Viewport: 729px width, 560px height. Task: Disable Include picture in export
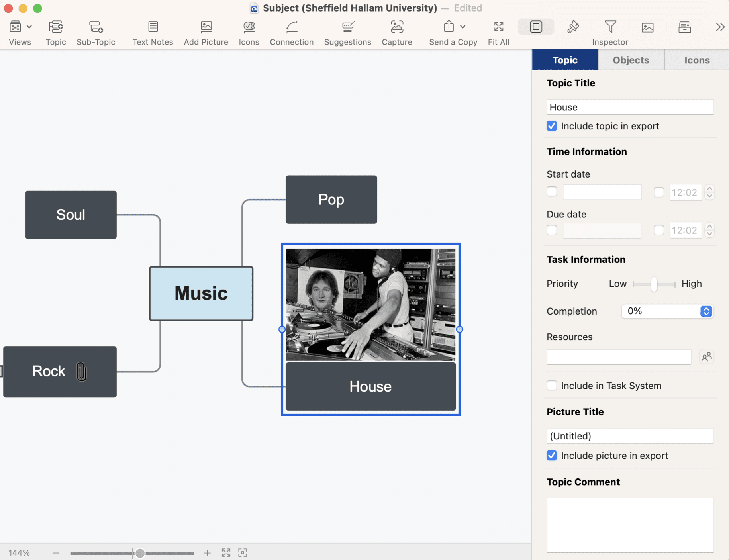(552, 456)
